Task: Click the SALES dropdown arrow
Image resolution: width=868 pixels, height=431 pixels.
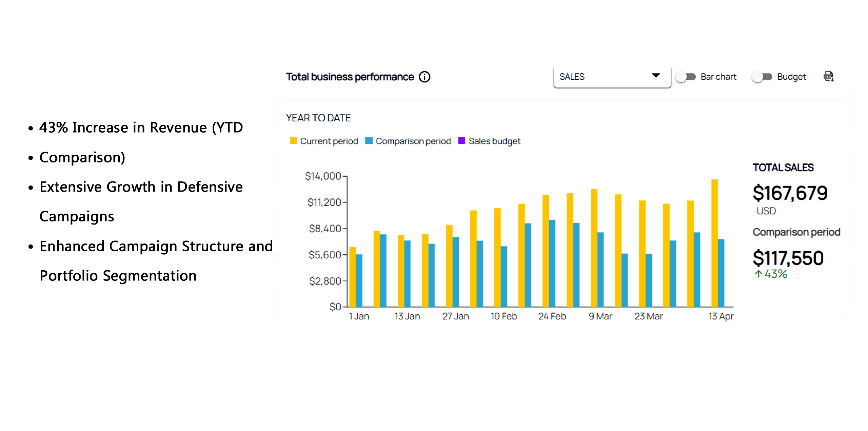Action: [656, 76]
